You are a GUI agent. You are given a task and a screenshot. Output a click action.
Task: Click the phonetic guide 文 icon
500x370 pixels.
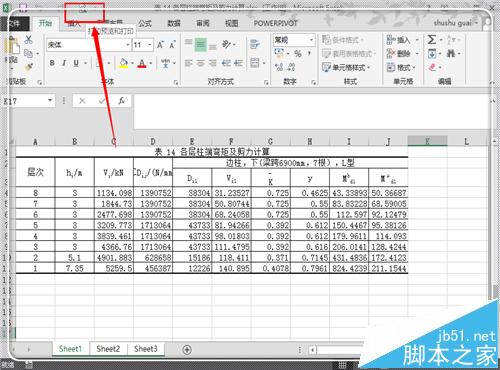(x=166, y=63)
